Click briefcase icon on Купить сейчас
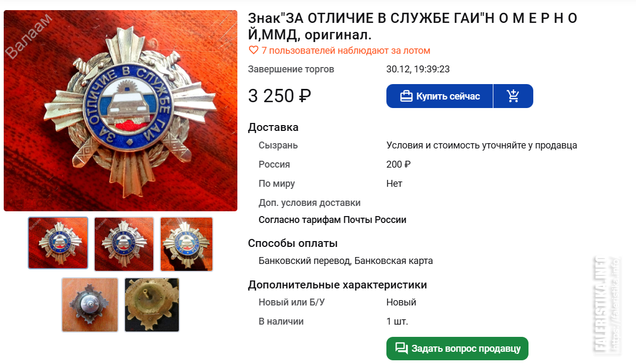This screenshot has height=364, width=636. (406, 96)
